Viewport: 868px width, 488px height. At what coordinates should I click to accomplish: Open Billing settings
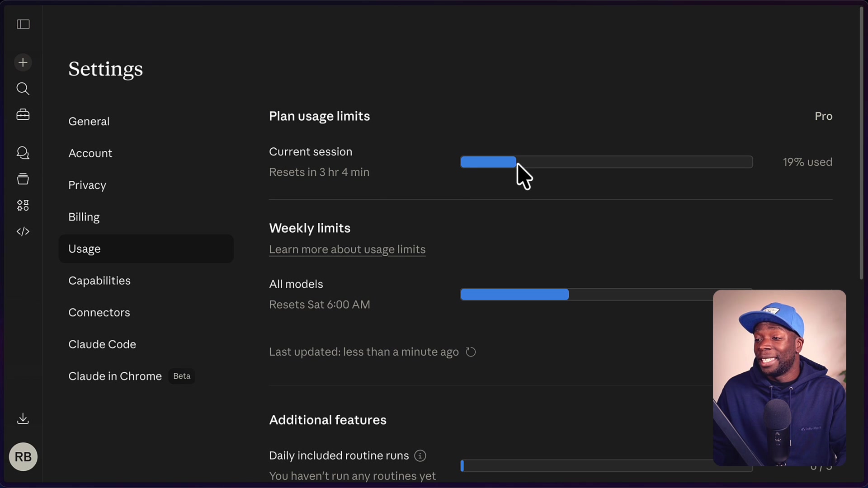(84, 217)
